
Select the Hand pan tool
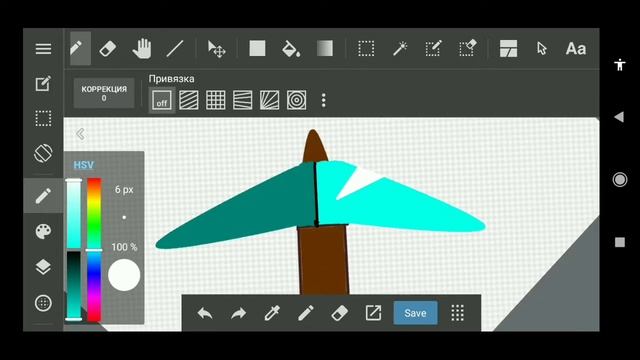click(x=142, y=49)
